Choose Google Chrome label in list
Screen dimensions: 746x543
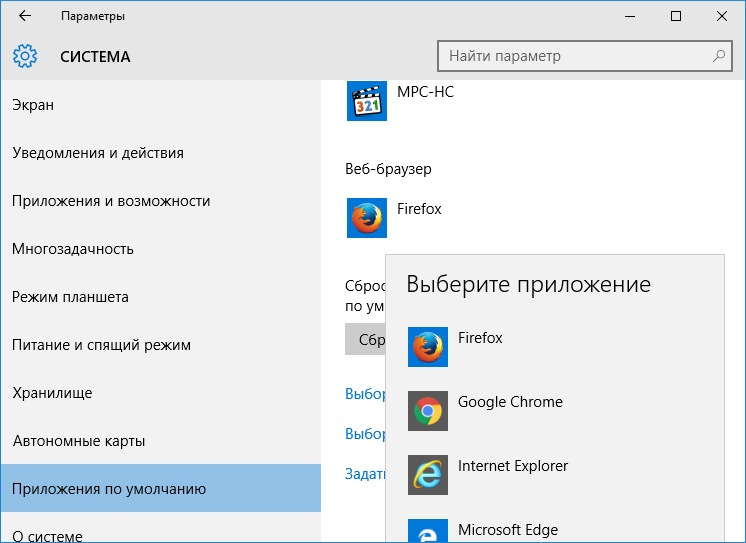pos(510,402)
